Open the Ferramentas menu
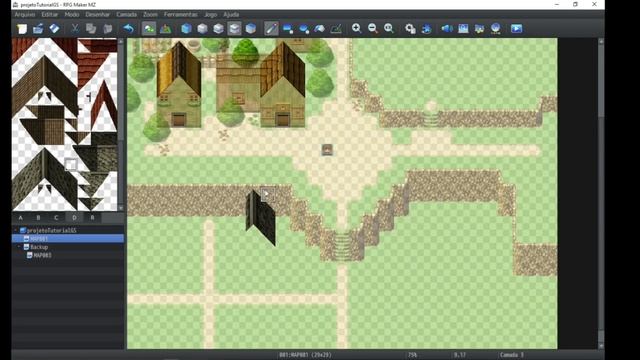 (x=180, y=14)
